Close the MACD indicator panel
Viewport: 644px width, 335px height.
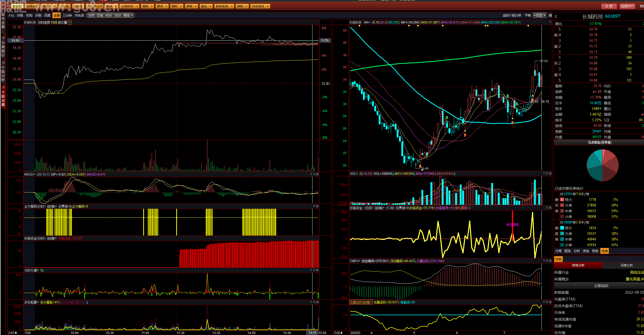pyautogui.click(x=317, y=174)
